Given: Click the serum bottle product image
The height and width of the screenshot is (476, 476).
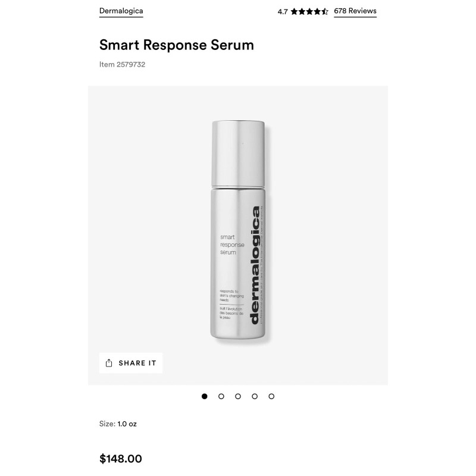Looking at the screenshot, I should click(238, 230).
